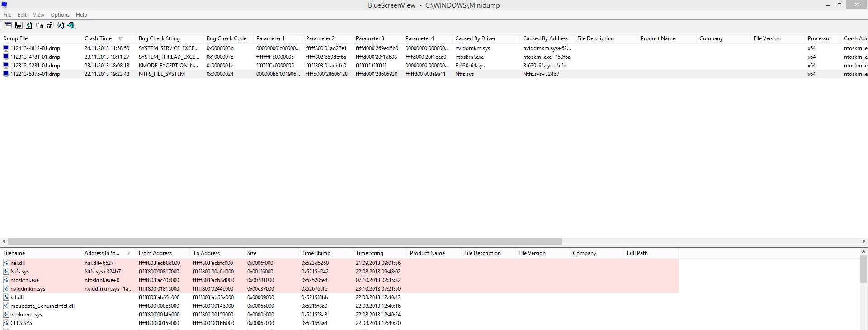Image resolution: width=868 pixels, height=330 pixels.
Task: Click the Ntfs.sys+324b7 cell in upper pane
Action: point(541,74)
